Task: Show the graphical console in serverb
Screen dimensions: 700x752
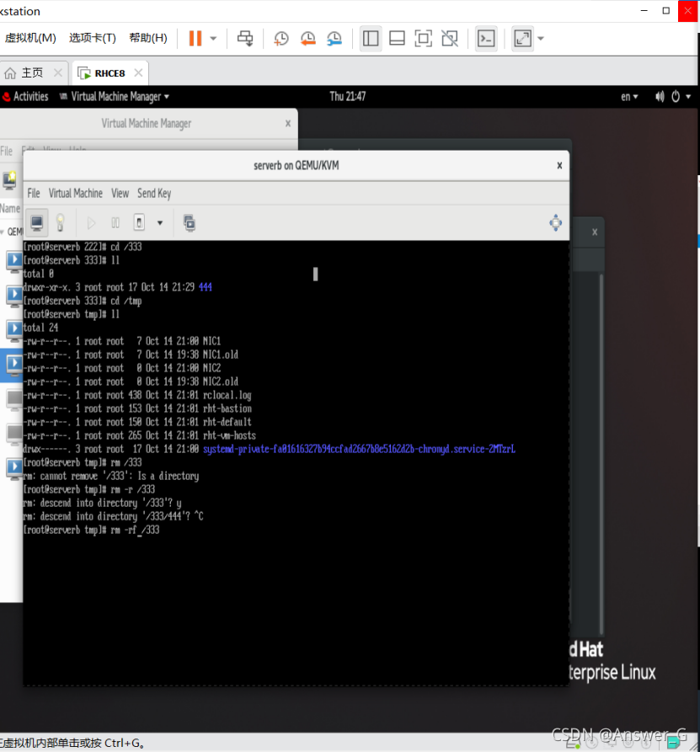Action: pos(37,222)
